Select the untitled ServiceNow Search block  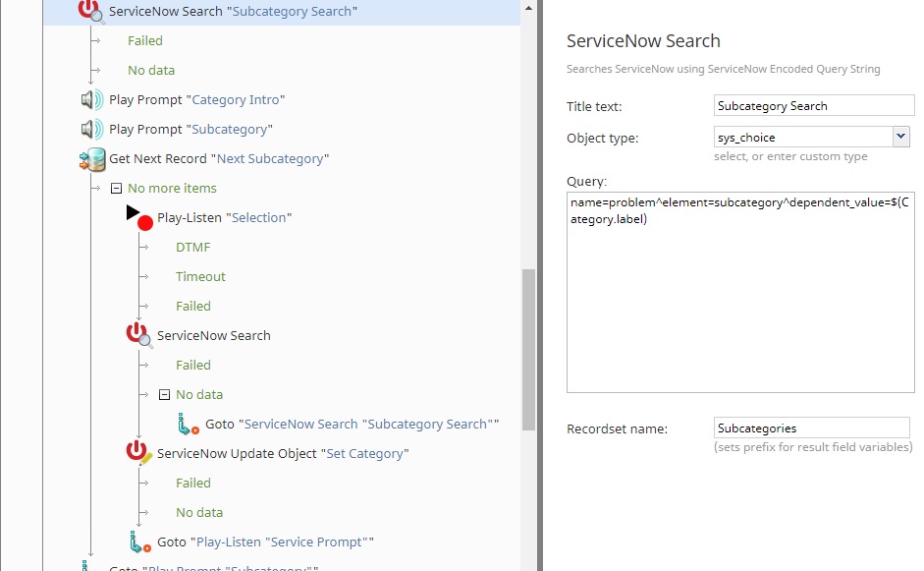[214, 336]
